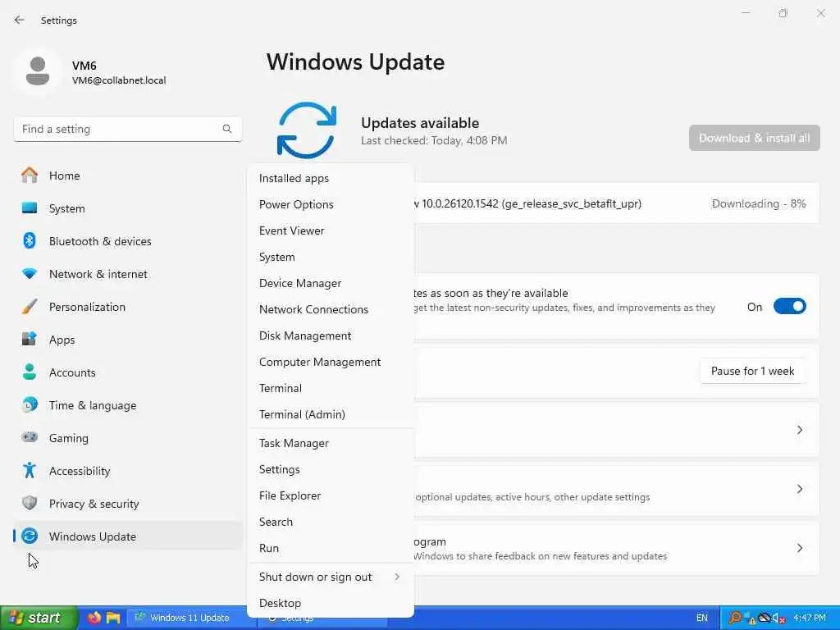Open Accounts settings category
The height and width of the screenshot is (630, 840).
click(127, 372)
